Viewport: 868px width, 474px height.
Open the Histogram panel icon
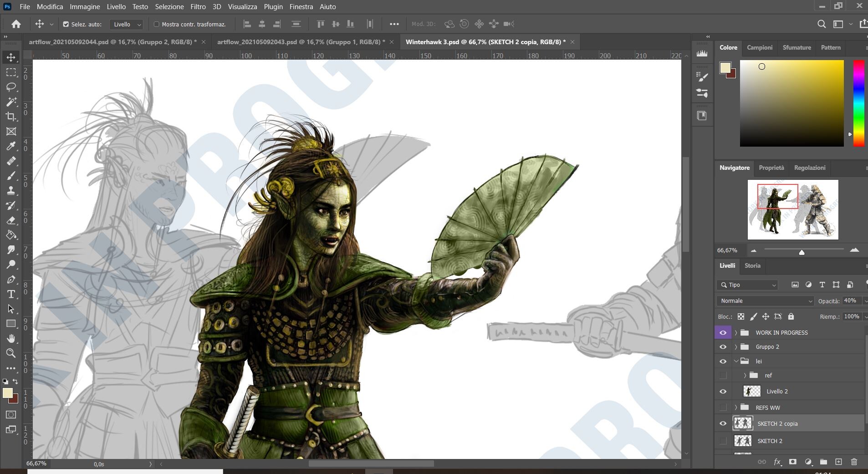pos(703,53)
